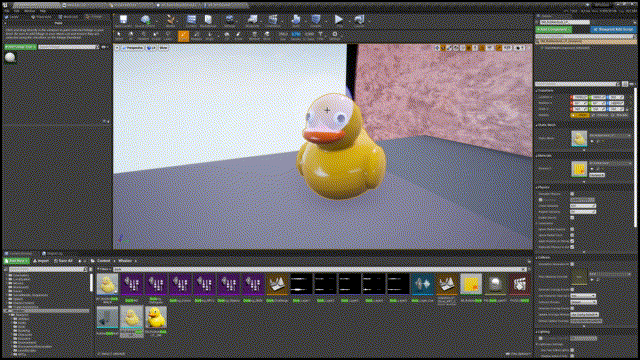Screen dimensions: 640x360
Task: Select the Fill tool in mode toolbar
Action: 227,36
